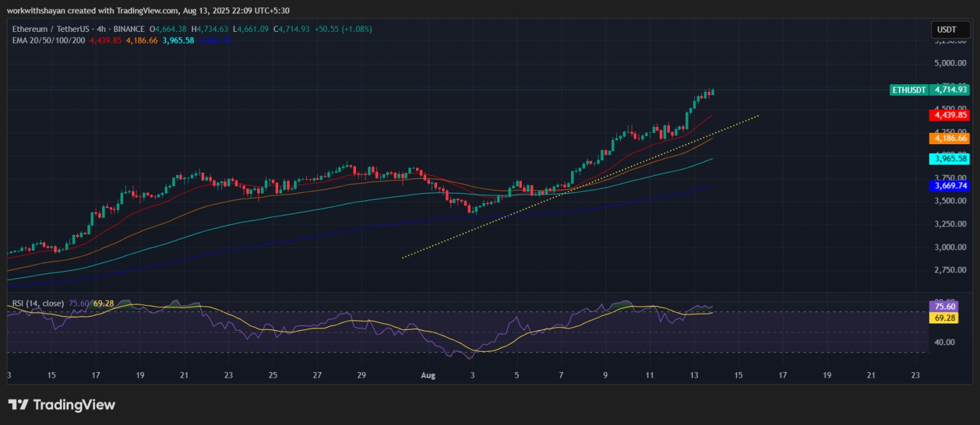Click the blue 3,669.74 EMA price tag
The width and height of the screenshot is (980, 425).
click(x=951, y=186)
